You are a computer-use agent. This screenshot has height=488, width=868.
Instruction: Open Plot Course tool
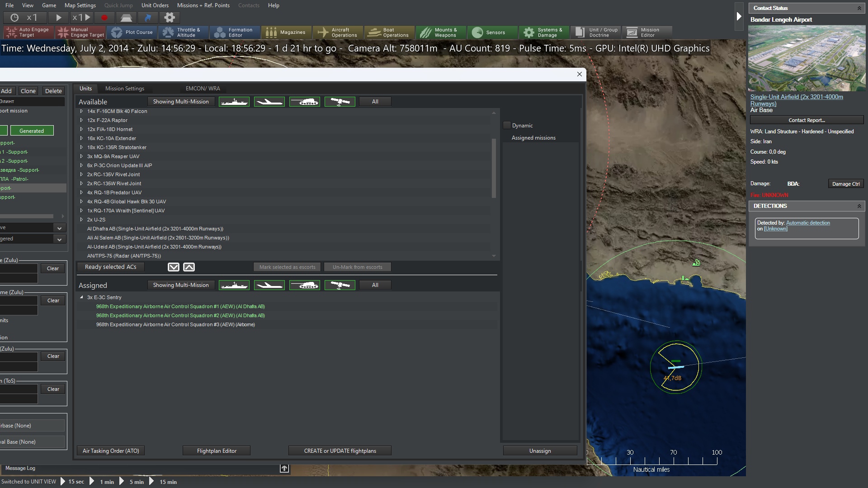click(x=132, y=32)
